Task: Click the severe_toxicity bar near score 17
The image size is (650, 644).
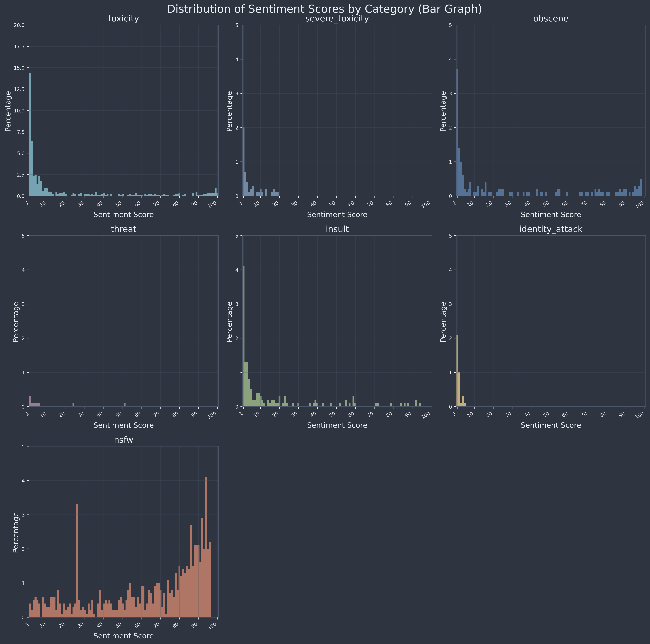Action: (274, 193)
